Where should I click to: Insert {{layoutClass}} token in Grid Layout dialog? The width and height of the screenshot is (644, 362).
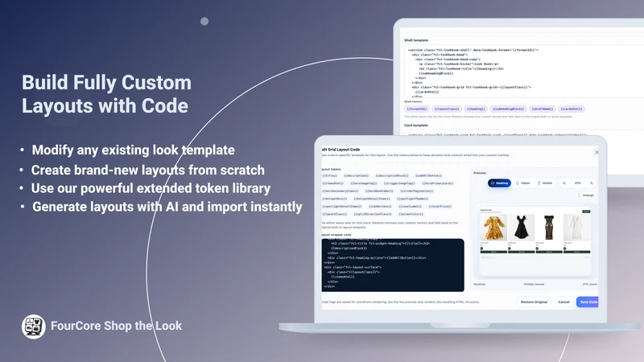point(334,214)
